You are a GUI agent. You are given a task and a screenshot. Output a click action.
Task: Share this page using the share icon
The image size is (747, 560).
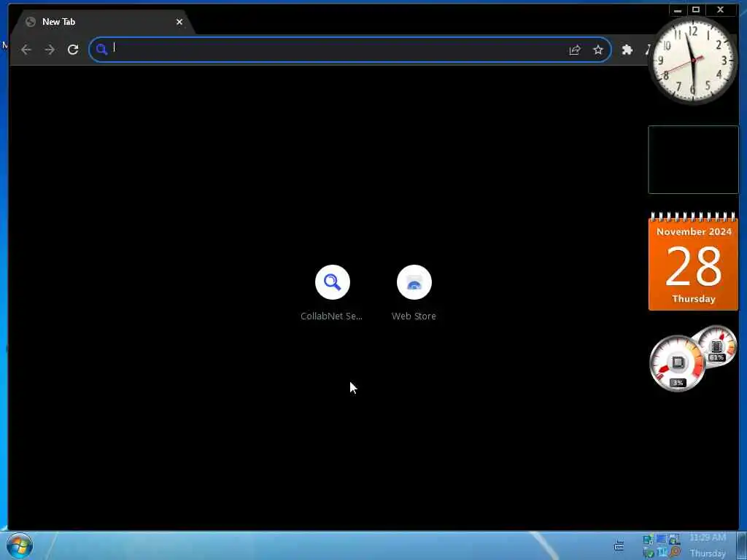click(x=575, y=50)
